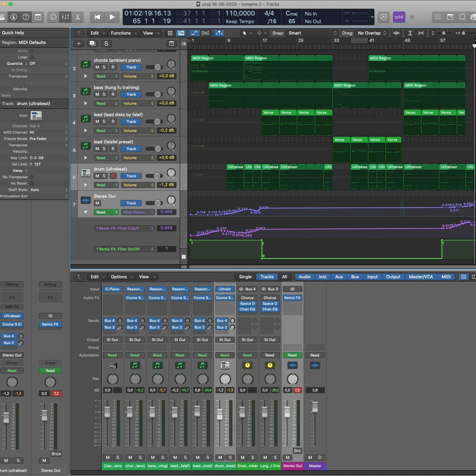The image size is (476, 476).
Task: Open the Tracks area Edit menu
Action: [x=97, y=33]
